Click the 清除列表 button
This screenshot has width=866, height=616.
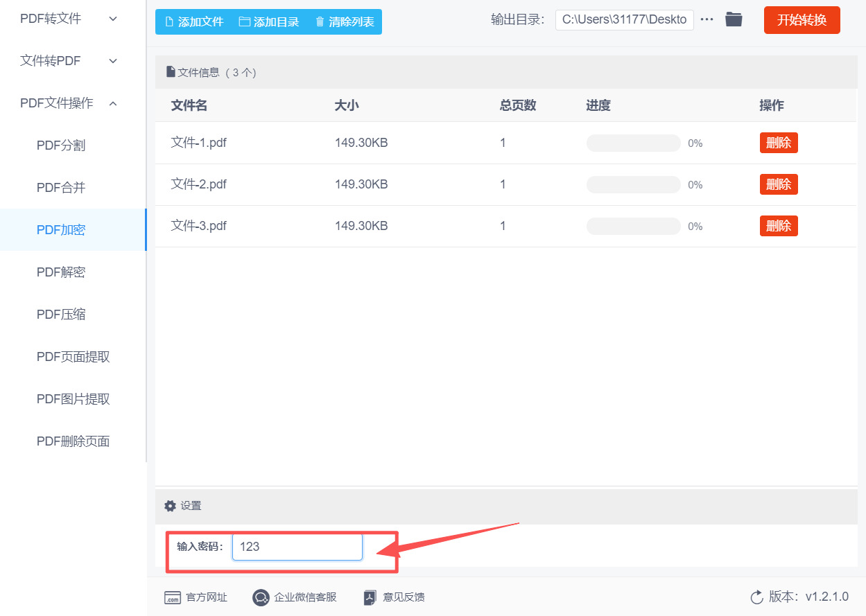[345, 21]
